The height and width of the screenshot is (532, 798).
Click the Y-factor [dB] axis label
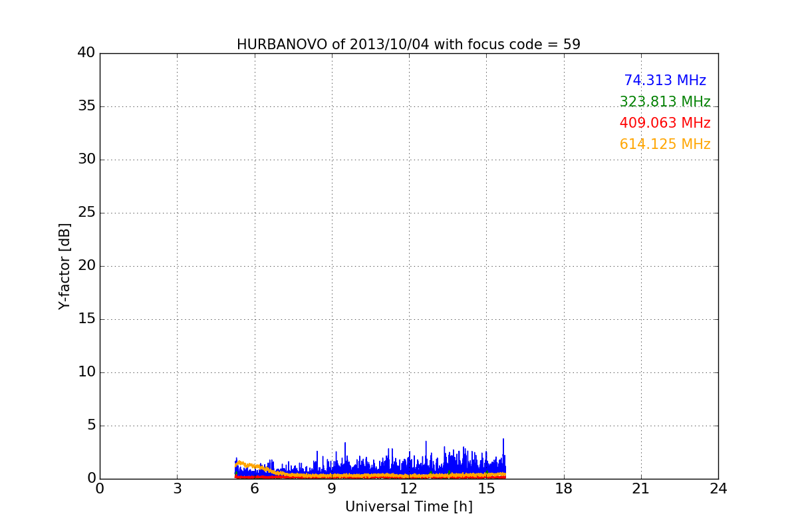[x=65, y=266]
